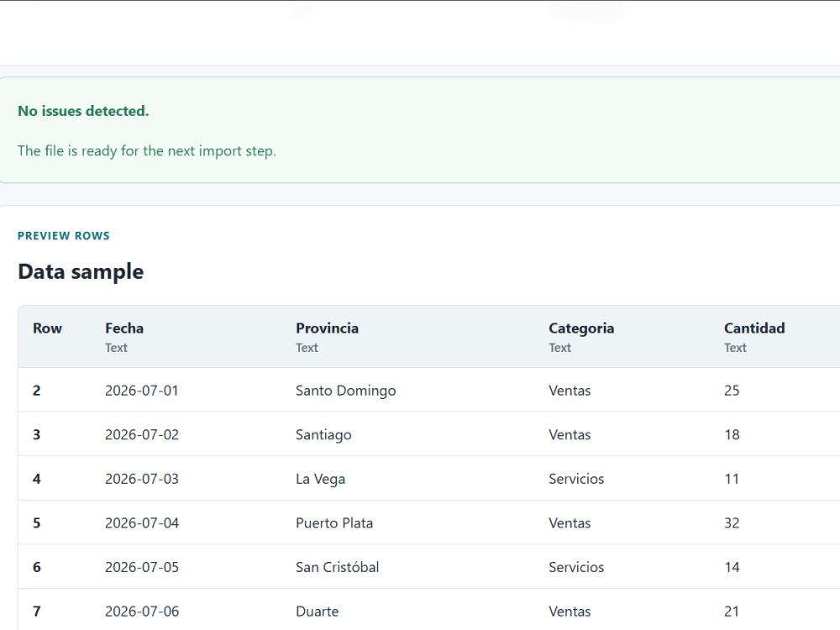Click the 'Text' type label under Cantidad
840x630 pixels.
click(735, 348)
